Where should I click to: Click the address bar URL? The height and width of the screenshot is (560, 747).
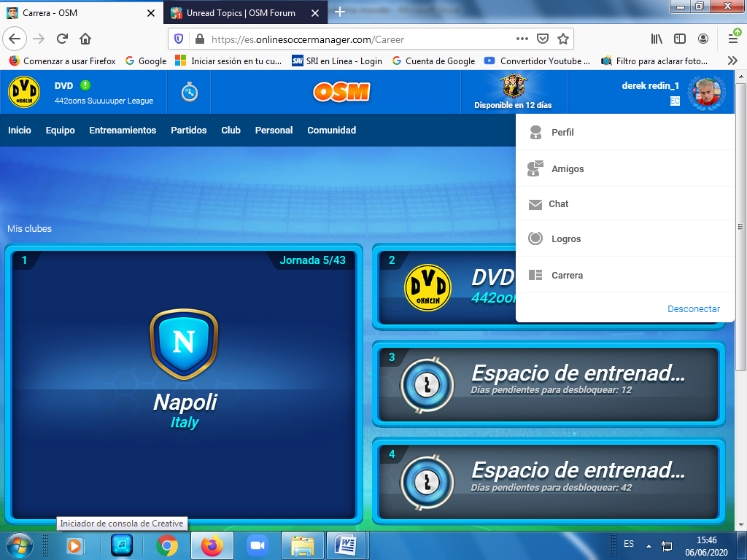(x=308, y=39)
